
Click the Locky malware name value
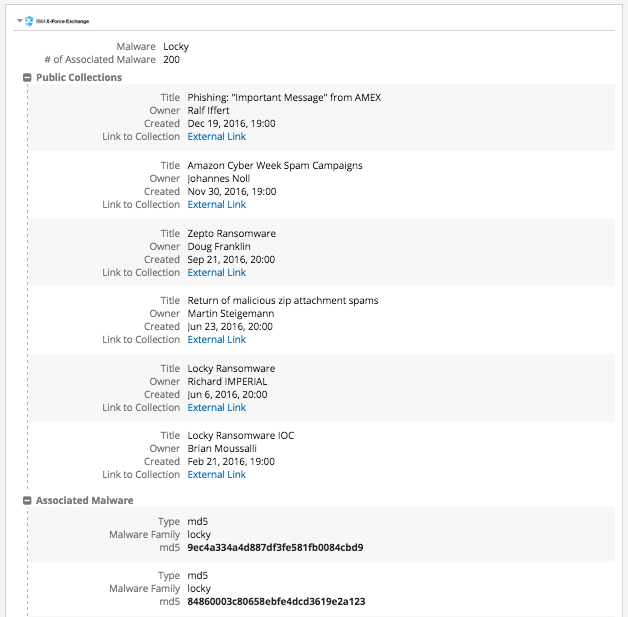[176, 46]
